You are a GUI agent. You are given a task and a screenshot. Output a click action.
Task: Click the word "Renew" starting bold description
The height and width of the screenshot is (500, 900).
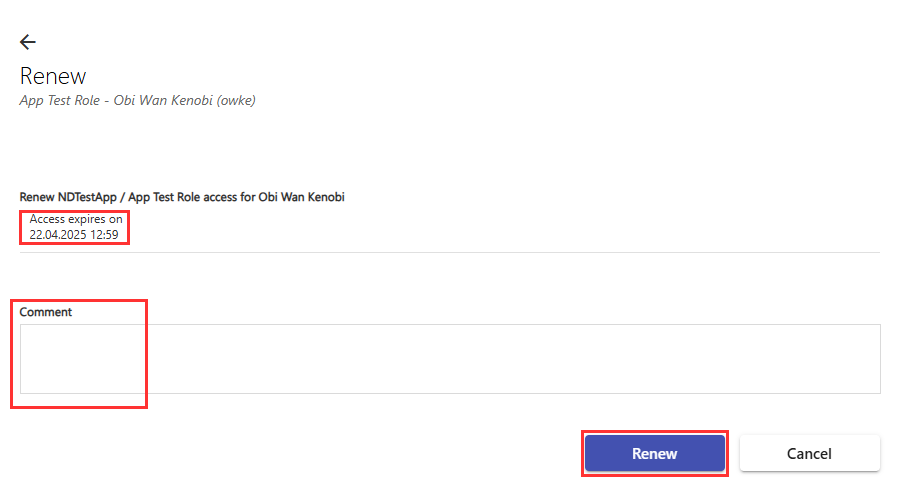click(37, 197)
